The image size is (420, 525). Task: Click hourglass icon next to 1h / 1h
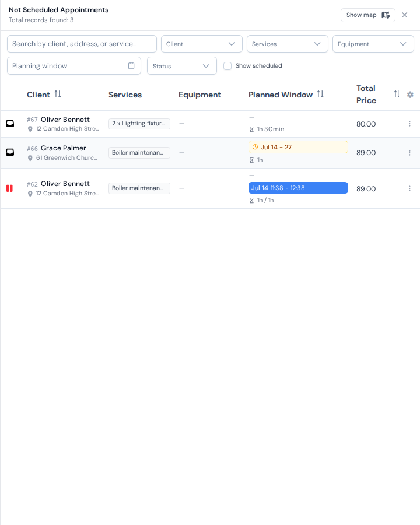coord(251,201)
